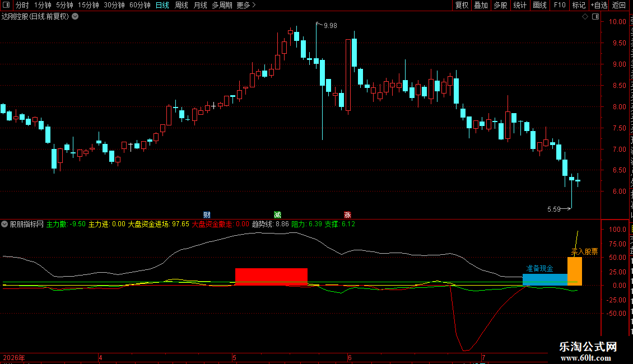Click the 股朋指标网 indicator name
The width and height of the screenshot is (633, 364).
coord(27,224)
